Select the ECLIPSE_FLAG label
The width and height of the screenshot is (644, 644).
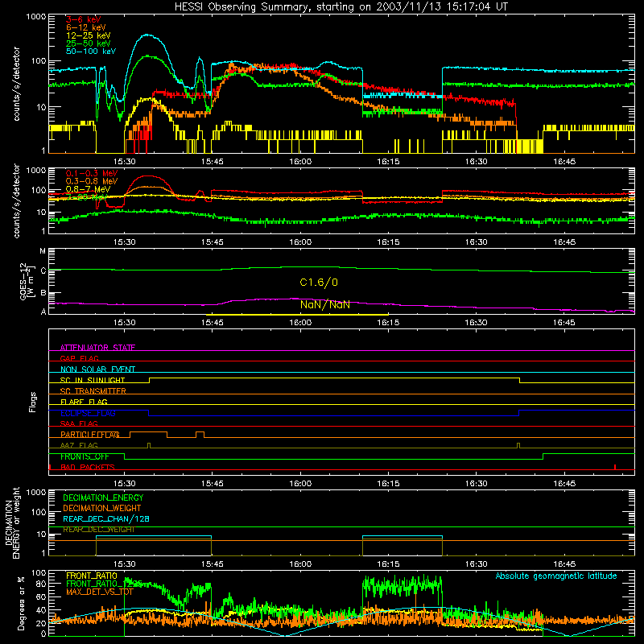point(88,413)
